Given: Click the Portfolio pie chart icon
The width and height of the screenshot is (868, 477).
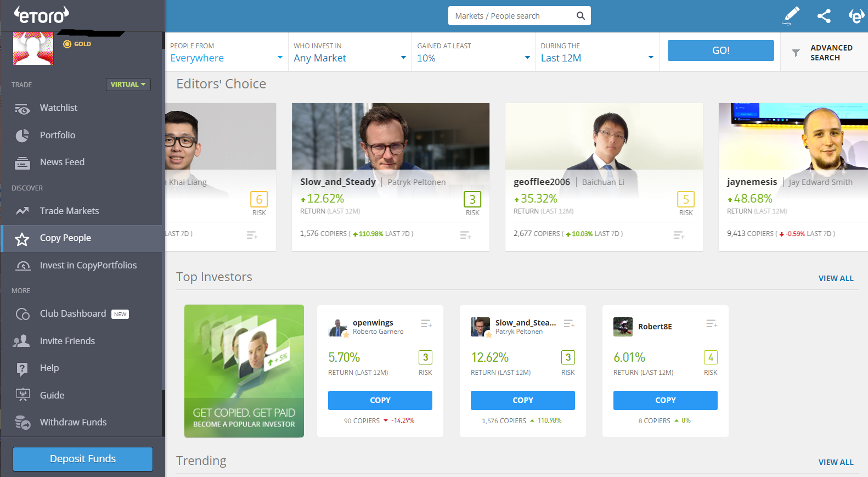Looking at the screenshot, I should point(22,136).
